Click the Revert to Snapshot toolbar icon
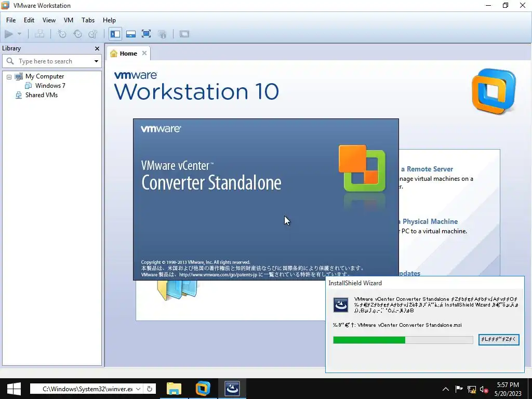Screen dimensions: 532x399 point(78,34)
